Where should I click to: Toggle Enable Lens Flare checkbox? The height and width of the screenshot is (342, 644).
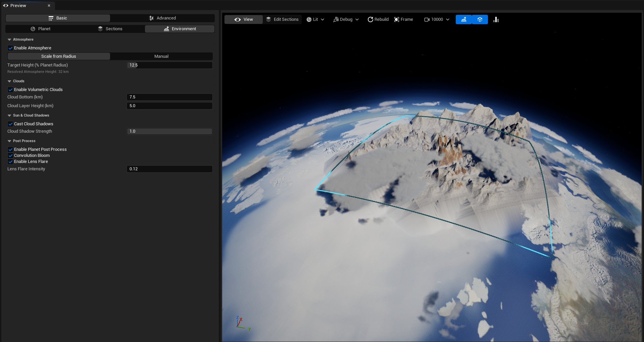click(10, 162)
